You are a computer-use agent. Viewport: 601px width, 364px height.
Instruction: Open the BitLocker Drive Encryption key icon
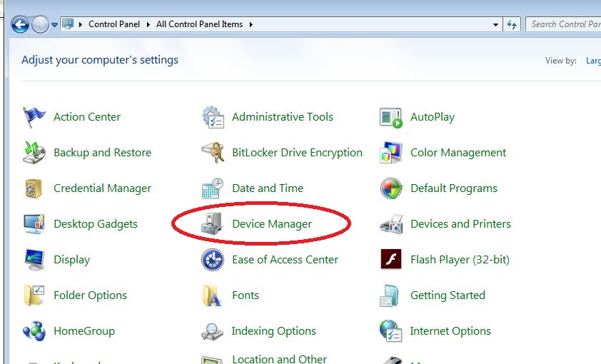(213, 153)
